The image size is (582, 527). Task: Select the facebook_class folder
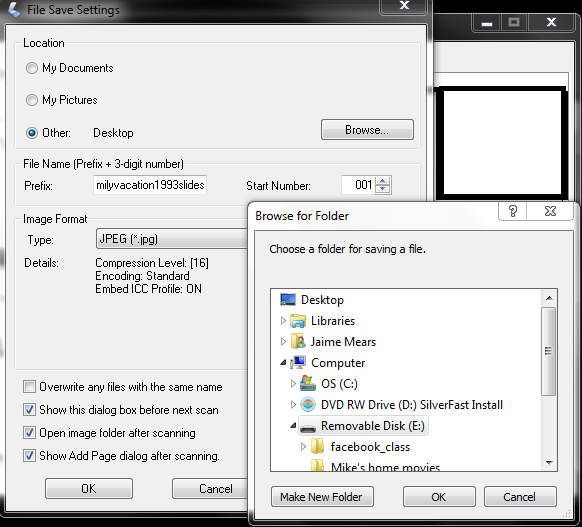coord(370,447)
